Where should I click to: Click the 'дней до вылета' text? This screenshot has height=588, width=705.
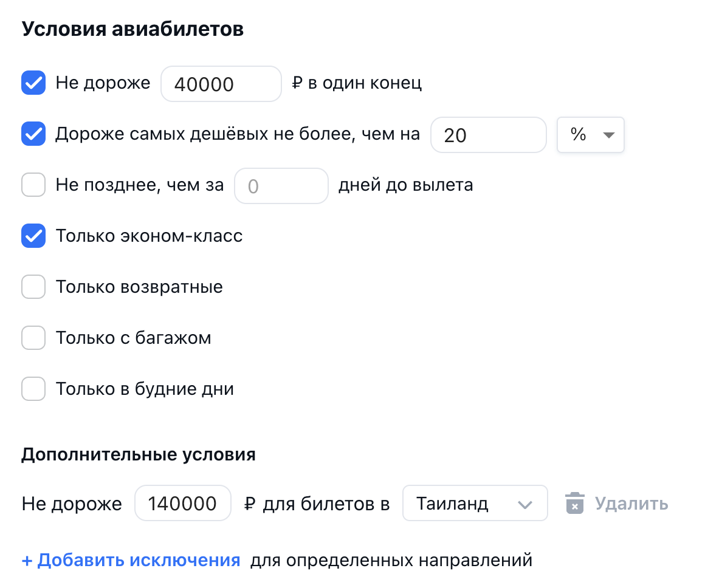[406, 185]
